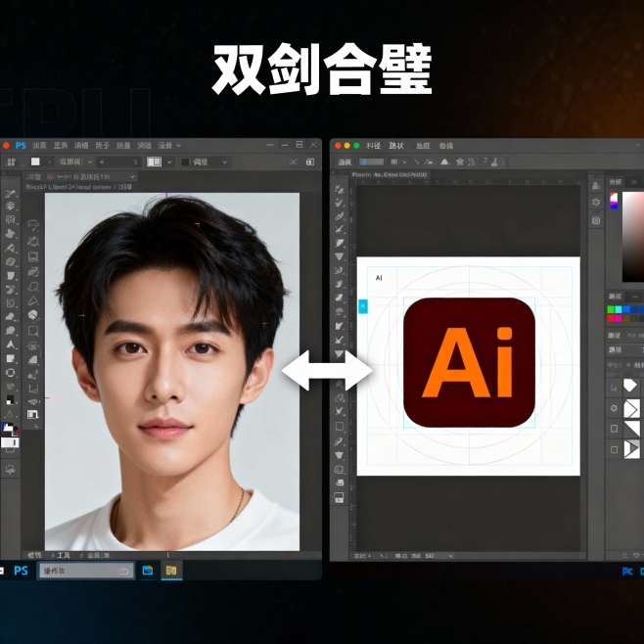Screen dimensions: 644x644
Task: Click the blue artboard handle left of Ai logo
Action: click(x=363, y=306)
